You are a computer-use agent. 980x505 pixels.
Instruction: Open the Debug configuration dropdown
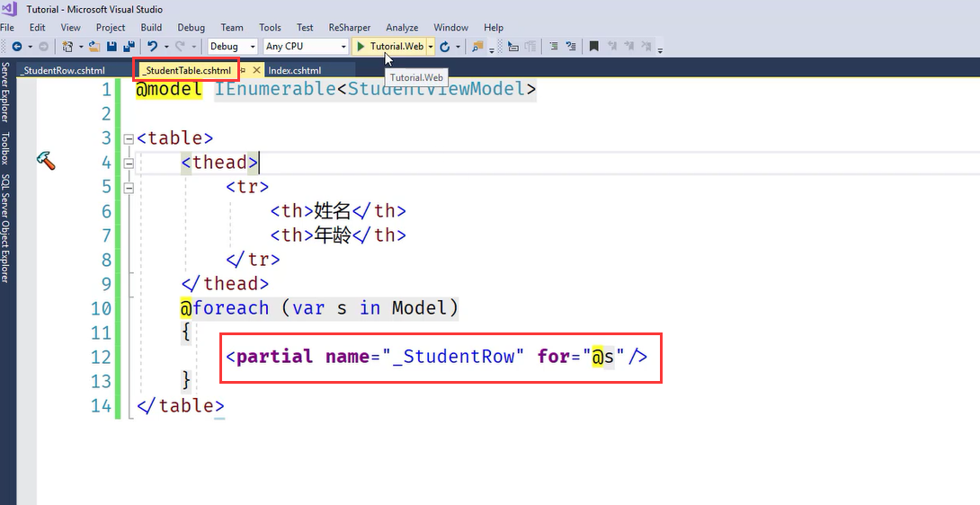tap(232, 46)
